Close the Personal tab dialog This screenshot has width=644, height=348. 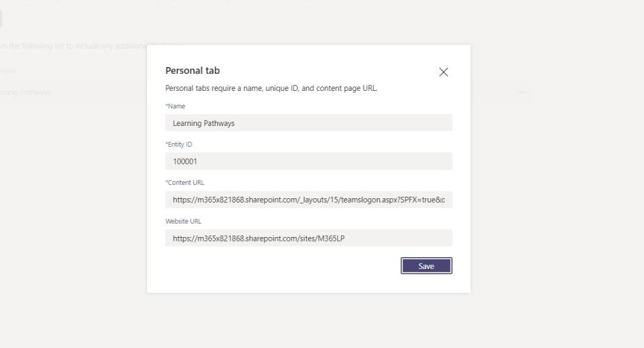point(443,72)
